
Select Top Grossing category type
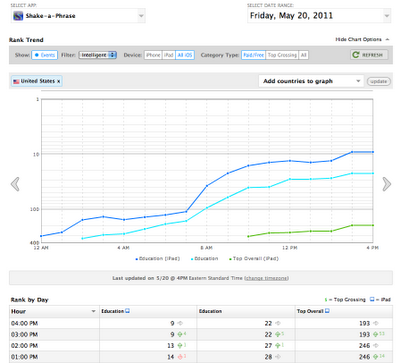[x=282, y=55]
